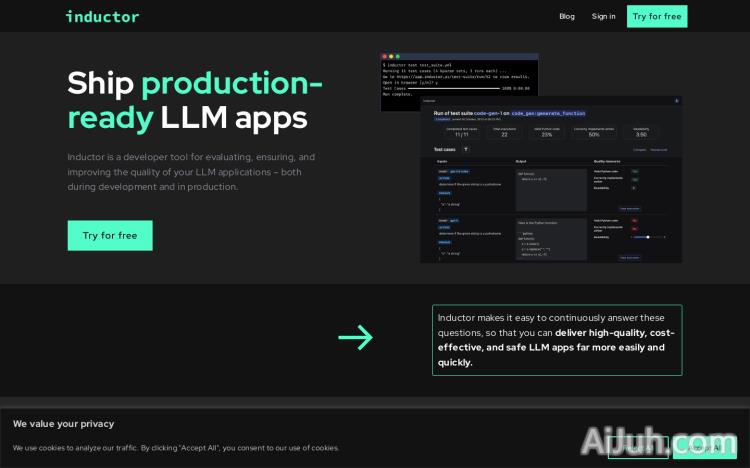
Task: Click the red dot on the terminal window
Action: tap(385, 57)
